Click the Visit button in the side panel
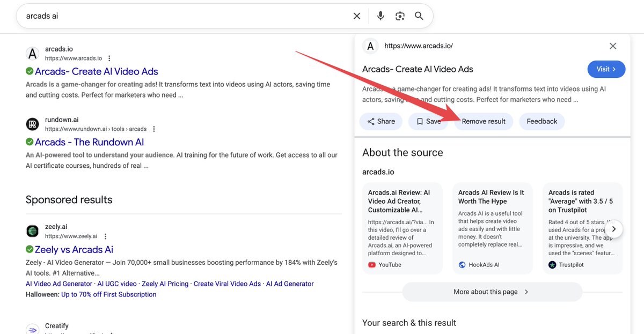The width and height of the screenshot is (644, 334). 606,69
